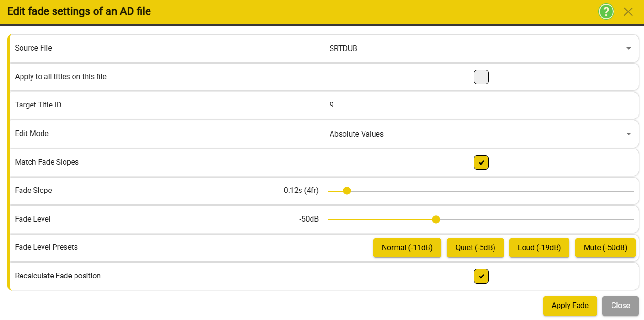Click the Target Title ID field

[481, 105]
